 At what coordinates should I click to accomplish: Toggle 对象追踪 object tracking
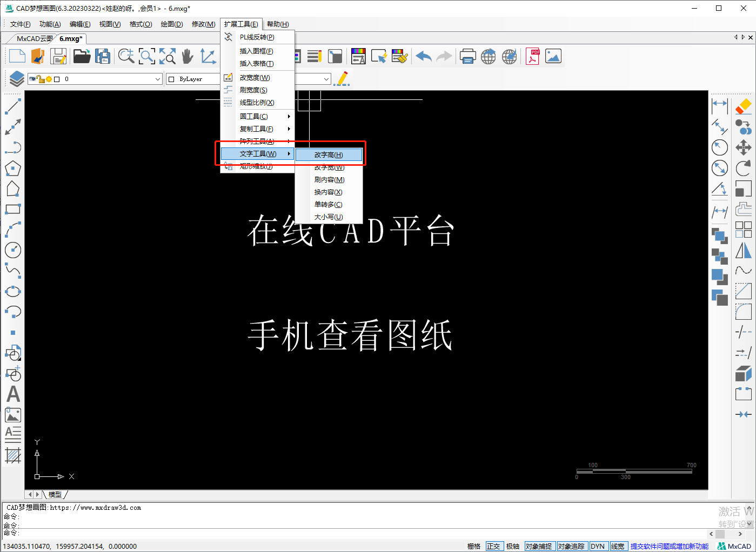(x=571, y=546)
